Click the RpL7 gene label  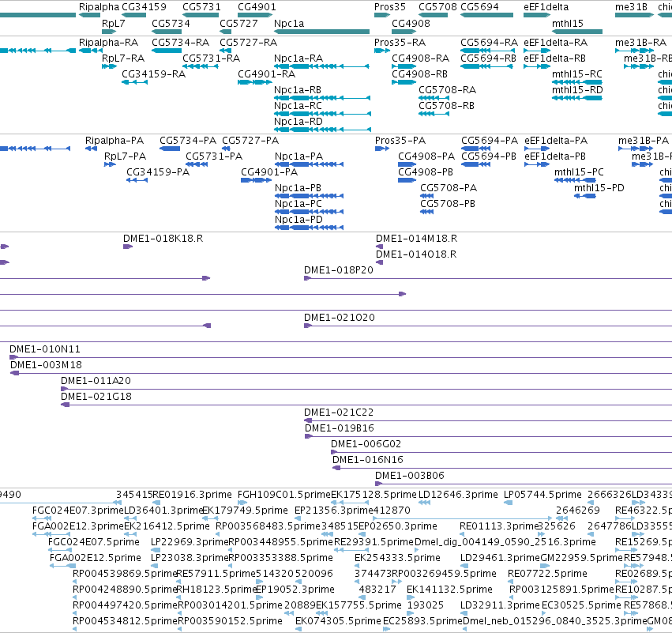pos(114,24)
